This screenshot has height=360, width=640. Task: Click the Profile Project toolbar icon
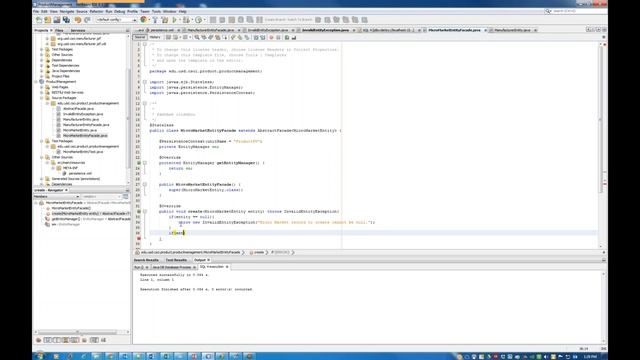click(x=199, y=20)
